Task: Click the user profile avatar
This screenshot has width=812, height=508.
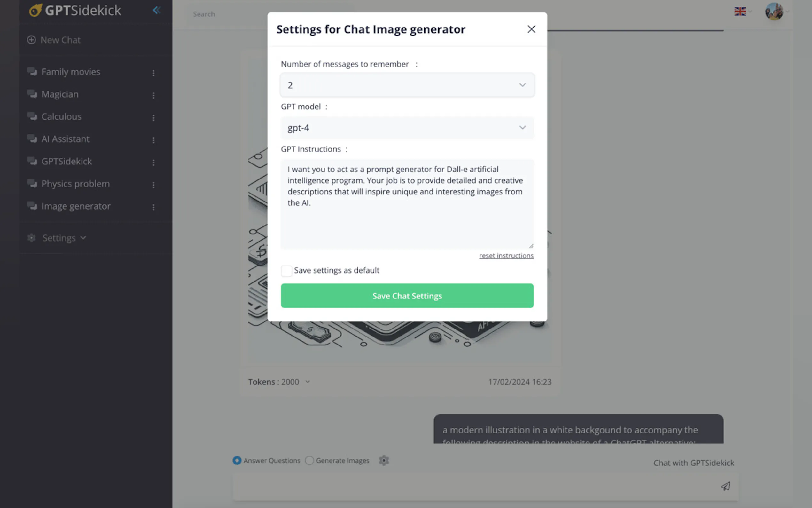Action: (774, 12)
